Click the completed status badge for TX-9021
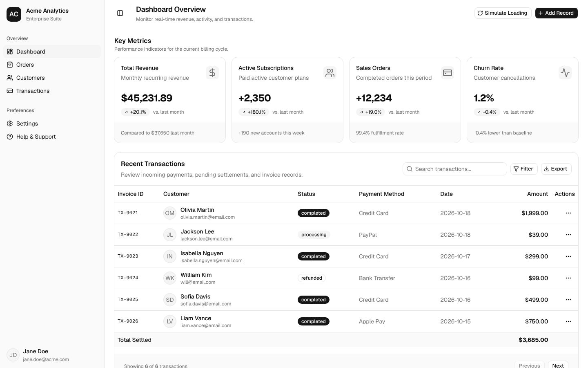Viewport: 588px width, 368px height. pyautogui.click(x=314, y=213)
